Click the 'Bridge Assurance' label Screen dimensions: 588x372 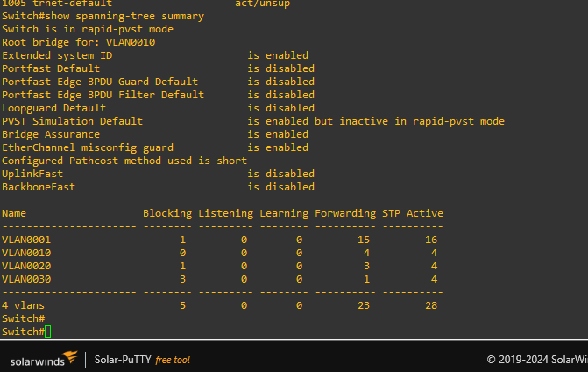pos(51,134)
